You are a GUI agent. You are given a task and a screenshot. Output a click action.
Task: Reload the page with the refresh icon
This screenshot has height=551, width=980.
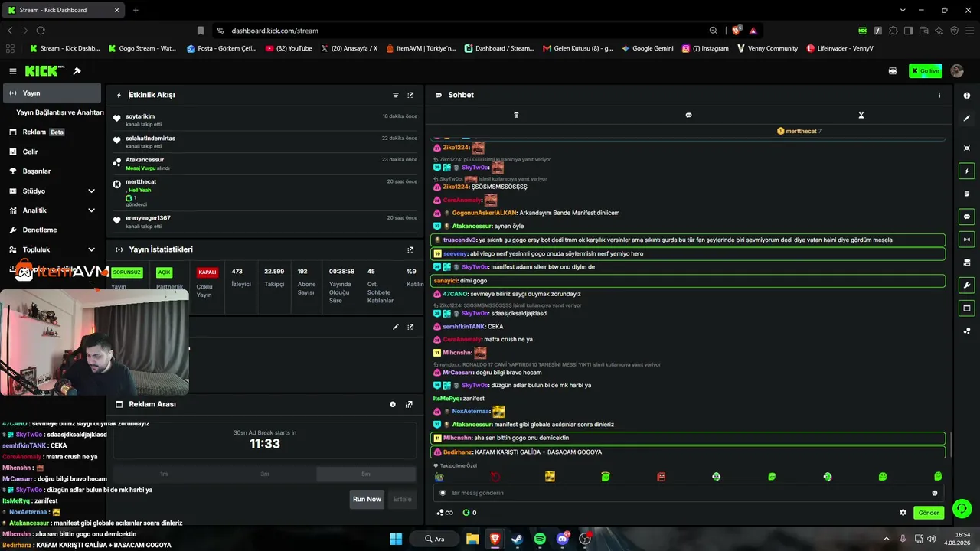click(x=41, y=31)
